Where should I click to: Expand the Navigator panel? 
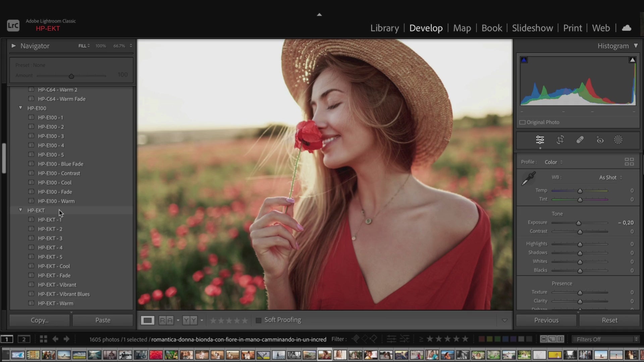pos(14,46)
